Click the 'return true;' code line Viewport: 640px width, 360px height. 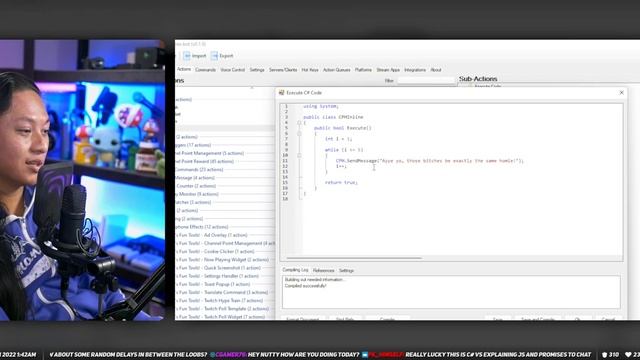(341, 182)
